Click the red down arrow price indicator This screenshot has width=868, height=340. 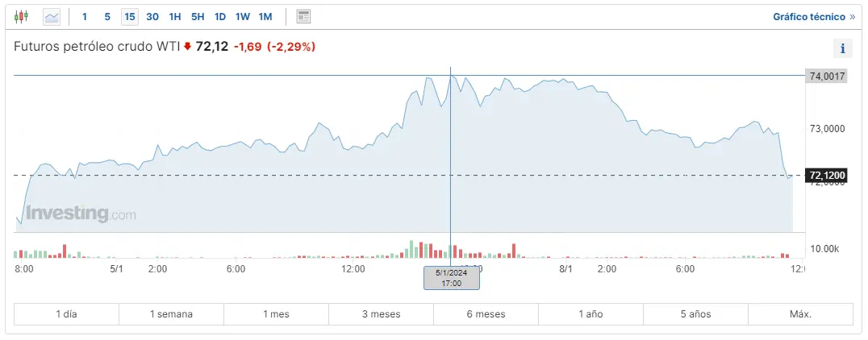pyautogui.click(x=188, y=47)
